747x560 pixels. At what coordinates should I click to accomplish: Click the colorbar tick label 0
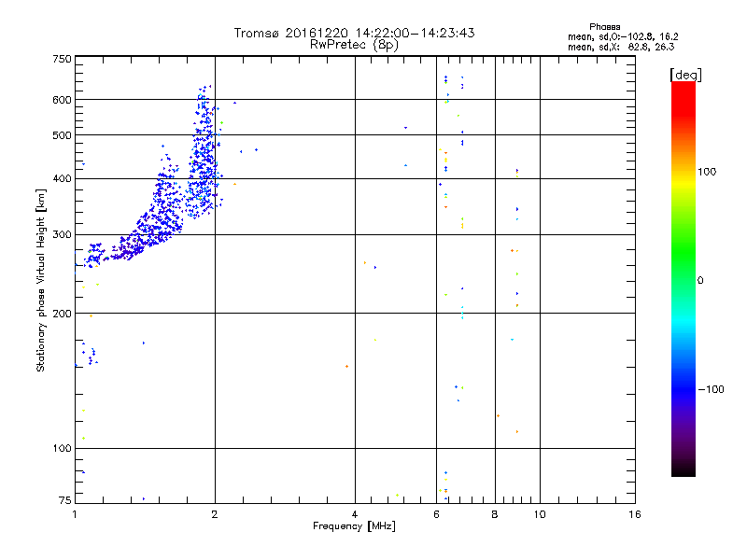pyautogui.click(x=700, y=280)
